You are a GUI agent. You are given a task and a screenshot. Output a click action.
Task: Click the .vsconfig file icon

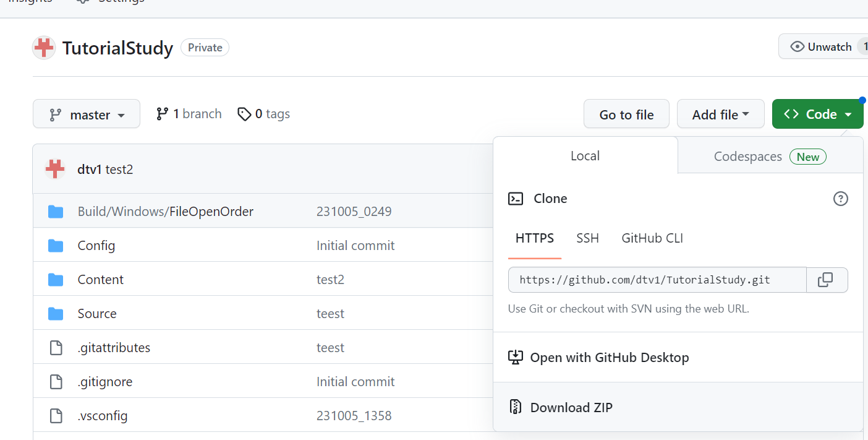[x=56, y=416]
